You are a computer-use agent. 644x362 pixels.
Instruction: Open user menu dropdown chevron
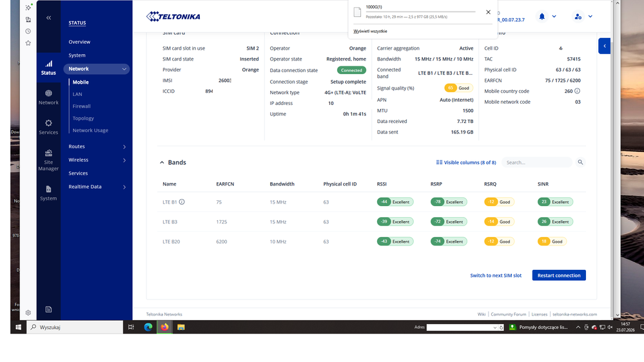[x=590, y=16]
